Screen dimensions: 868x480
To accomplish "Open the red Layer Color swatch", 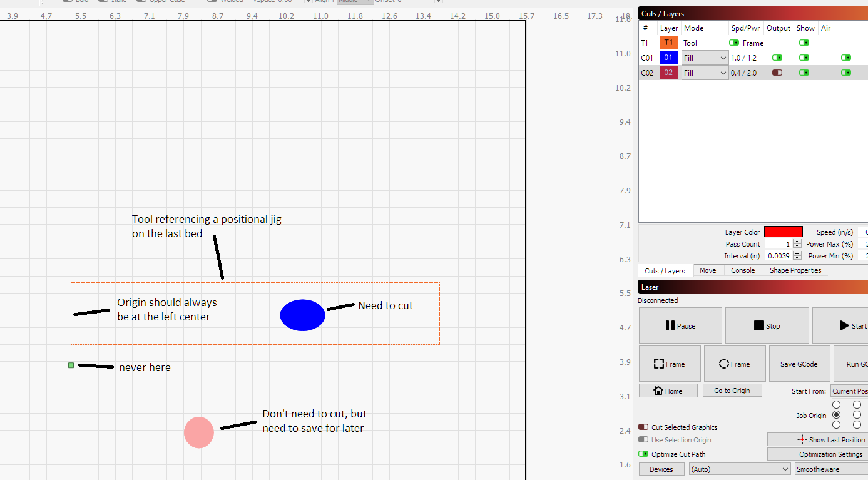I will tap(783, 232).
